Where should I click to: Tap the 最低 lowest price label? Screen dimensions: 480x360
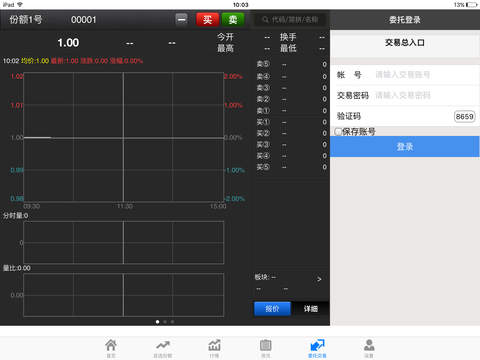(288, 48)
